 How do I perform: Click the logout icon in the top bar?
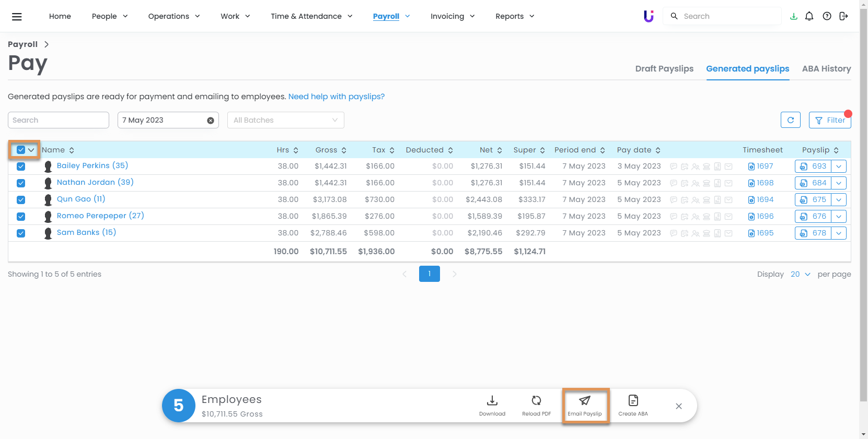coord(843,16)
